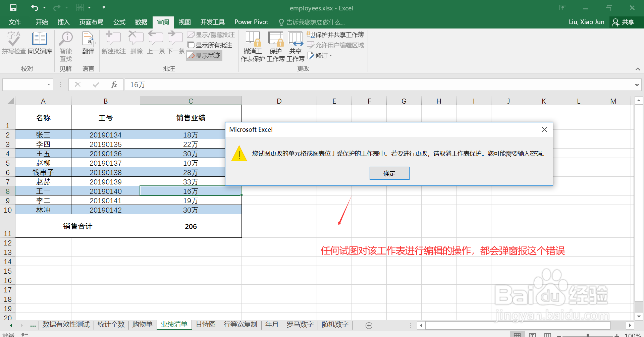Click the macro record status bar icon
This screenshot has width=644, height=337.
click(25, 335)
